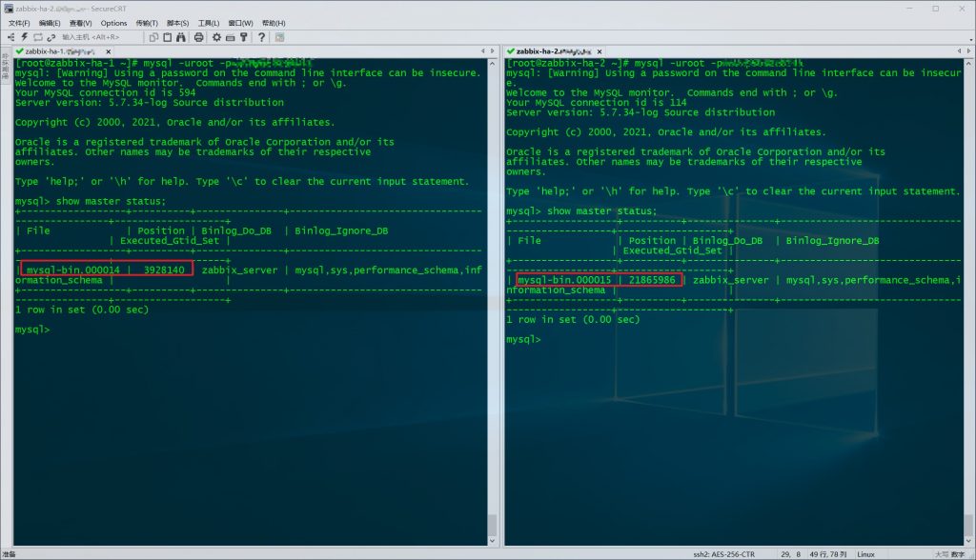Click position value '21865986' in right terminal
Image resolution: width=976 pixels, height=560 pixels.
pos(652,280)
